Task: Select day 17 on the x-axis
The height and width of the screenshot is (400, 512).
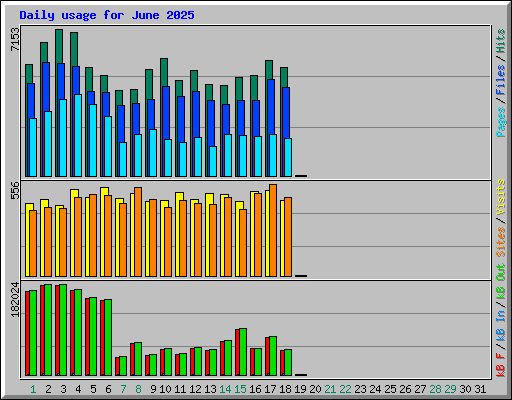Action: (270, 389)
